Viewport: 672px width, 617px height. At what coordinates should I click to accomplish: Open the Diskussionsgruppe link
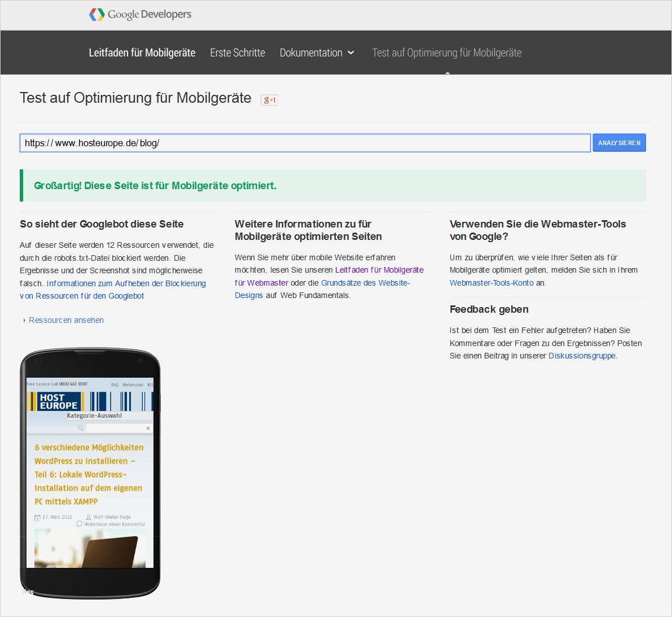pyautogui.click(x=582, y=356)
